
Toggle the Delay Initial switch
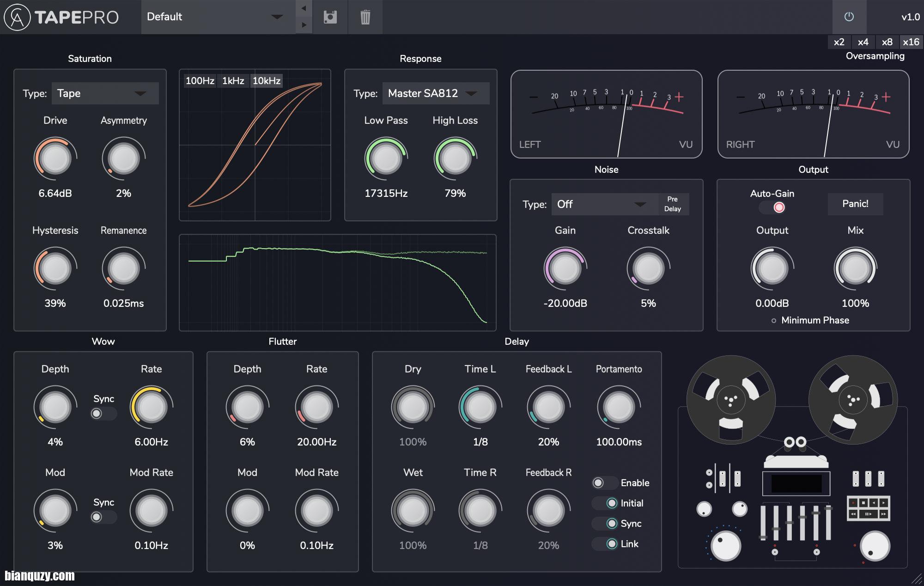pyautogui.click(x=605, y=503)
